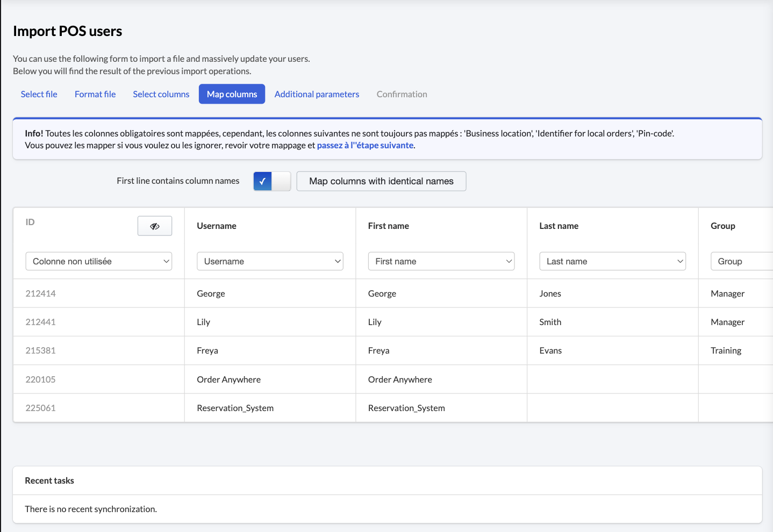Image resolution: width=773 pixels, height=532 pixels.
Task: Click the Last name column header
Action: (x=559, y=226)
